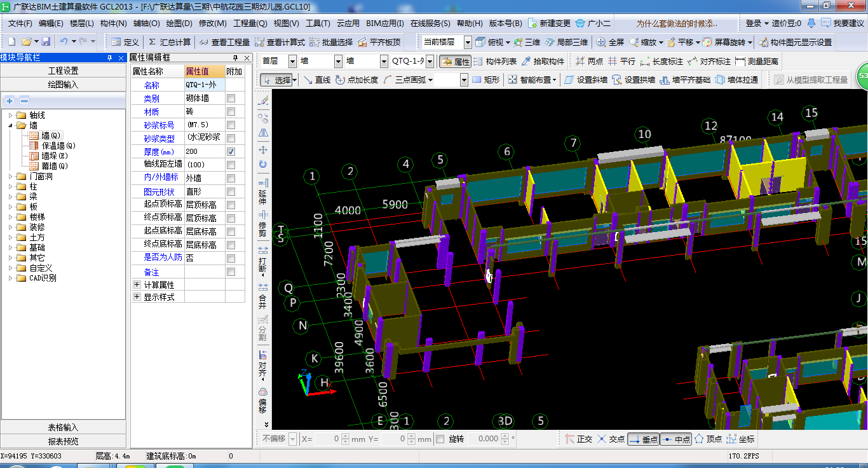Open the 文件(F) menu
The width and height of the screenshot is (868, 468).
coord(20,24)
